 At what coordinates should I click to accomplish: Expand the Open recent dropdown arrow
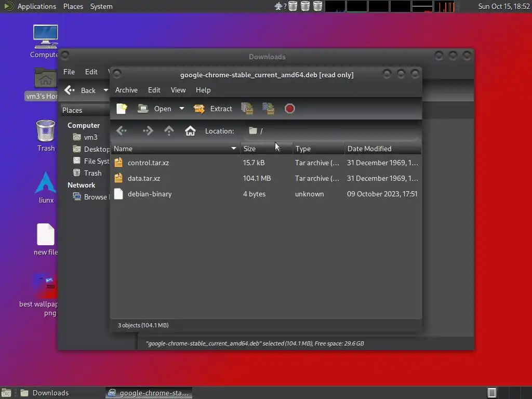182,109
